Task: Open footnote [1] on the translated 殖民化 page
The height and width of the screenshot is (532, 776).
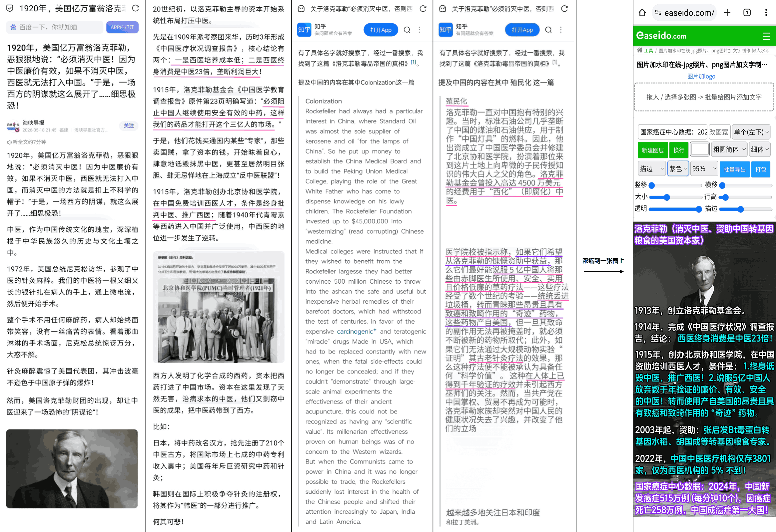Action: (555, 62)
